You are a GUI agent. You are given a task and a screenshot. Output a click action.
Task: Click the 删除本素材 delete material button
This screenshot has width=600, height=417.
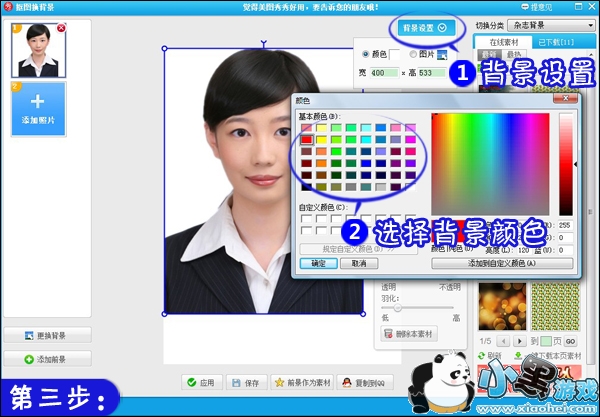414,334
